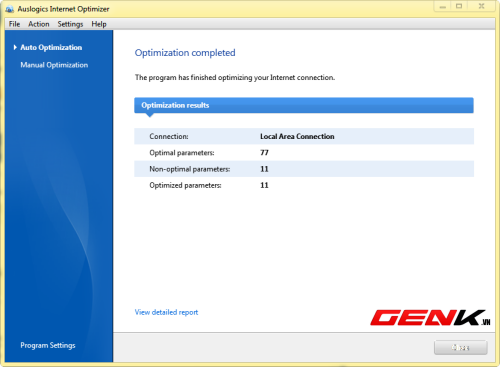Switch to Manual Optimization

tap(54, 65)
